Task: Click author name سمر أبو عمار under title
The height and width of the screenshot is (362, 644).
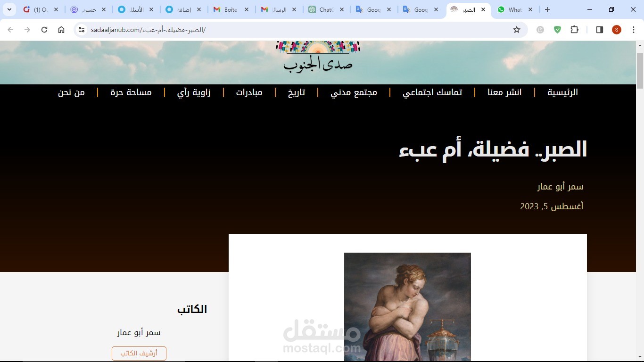Action: tap(560, 187)
